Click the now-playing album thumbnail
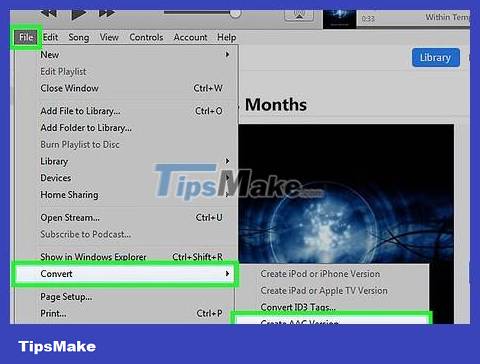The image size is (480, 364). tap(339, 19)
